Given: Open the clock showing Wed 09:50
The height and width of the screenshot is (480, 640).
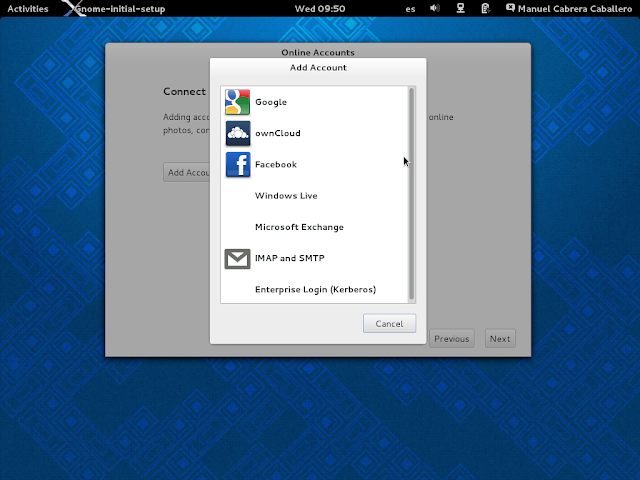Looking at the screenshot, I should point(320,9).
